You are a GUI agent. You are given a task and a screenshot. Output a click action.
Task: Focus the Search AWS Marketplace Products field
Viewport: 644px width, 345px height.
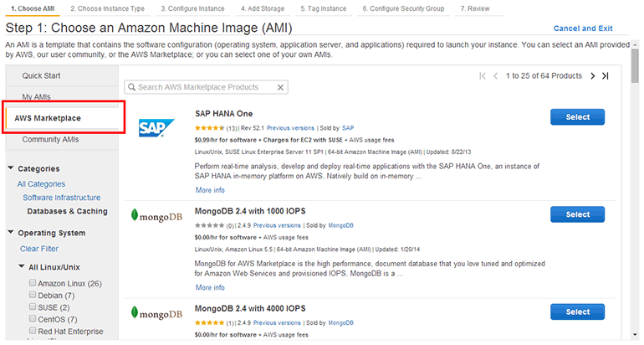click(x=205, y=87)
